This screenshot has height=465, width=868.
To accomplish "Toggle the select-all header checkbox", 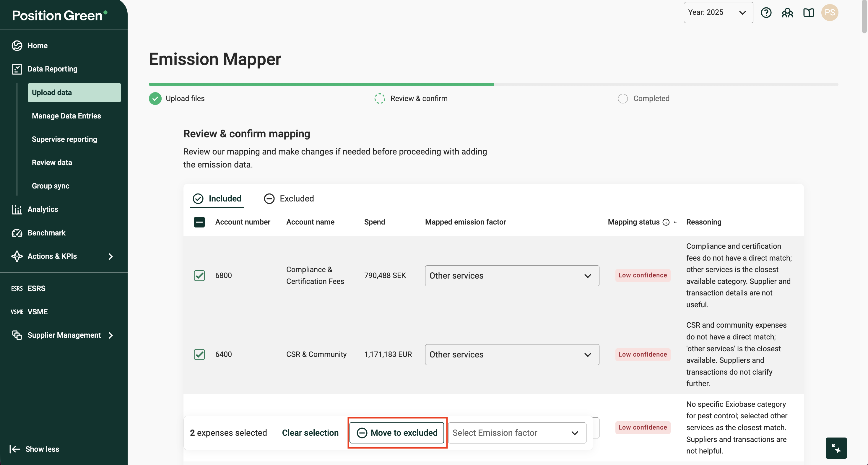I will click(x=199, y=222).
